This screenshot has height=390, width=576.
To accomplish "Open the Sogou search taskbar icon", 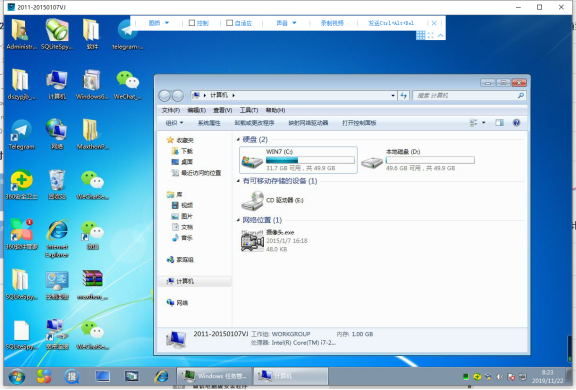I will pyautogui.click(x=72, y=376).
